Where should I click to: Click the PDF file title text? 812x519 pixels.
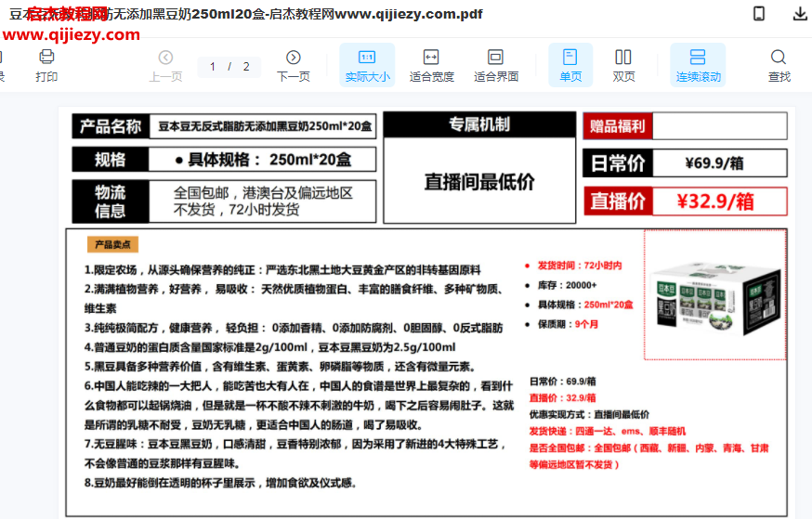click(246, 14)
